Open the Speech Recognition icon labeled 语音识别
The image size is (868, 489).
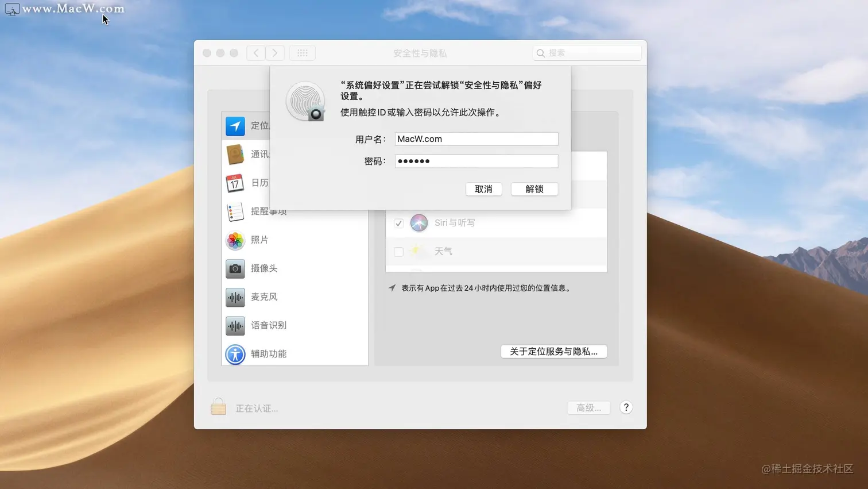pyautogui.click(x=235, y=326)
